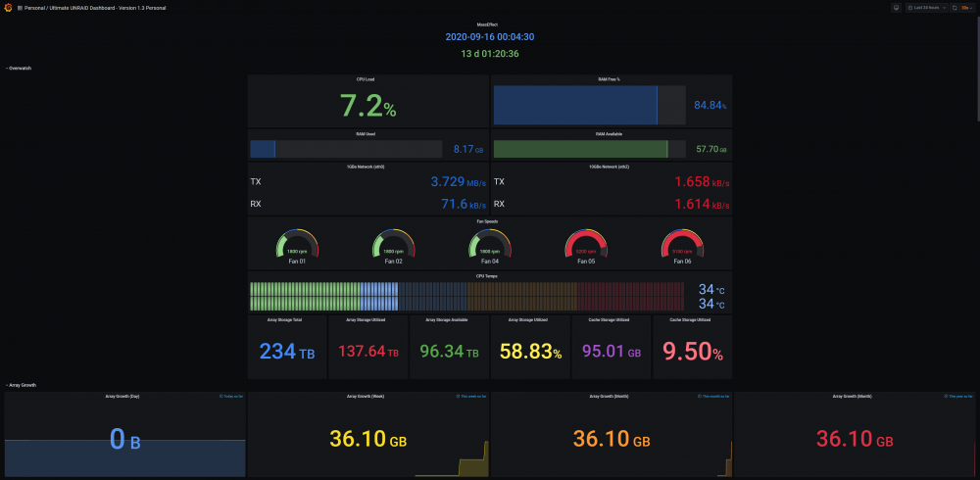Click the 1.658 kB/s TX value
The width and height of the screenshot is (980, 480).
[702, 182]
